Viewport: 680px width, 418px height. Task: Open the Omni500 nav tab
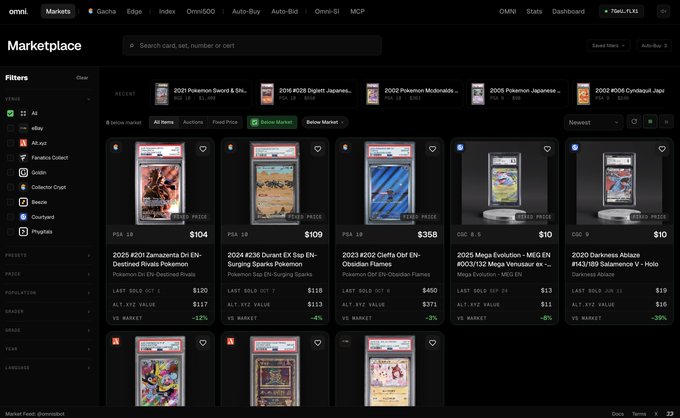[200, 11]
